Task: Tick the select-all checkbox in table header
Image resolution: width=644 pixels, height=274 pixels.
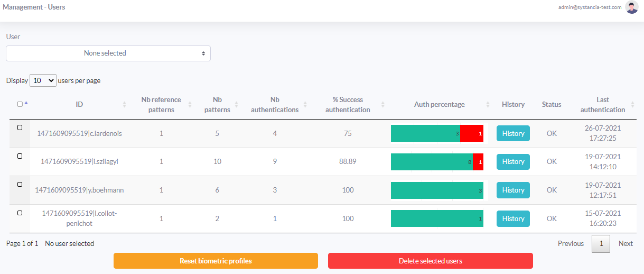Action: pyautogui.click(x=20, y=104)
